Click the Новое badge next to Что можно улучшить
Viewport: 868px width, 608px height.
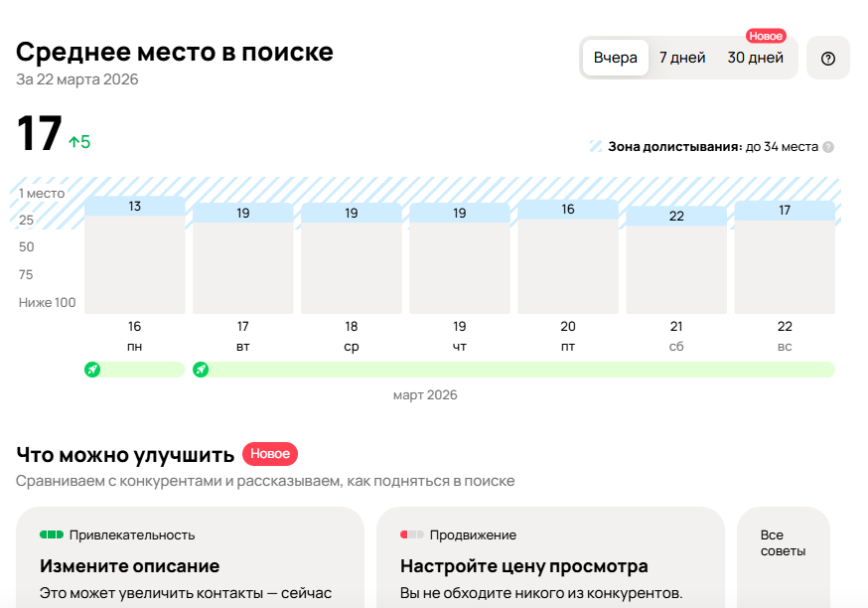pos(269,454)
